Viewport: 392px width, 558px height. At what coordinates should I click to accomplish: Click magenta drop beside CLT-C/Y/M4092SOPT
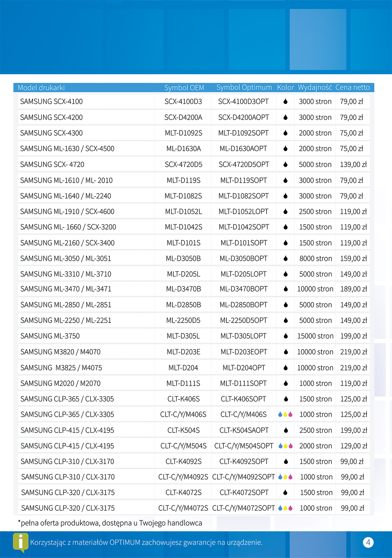pos(290,477)
